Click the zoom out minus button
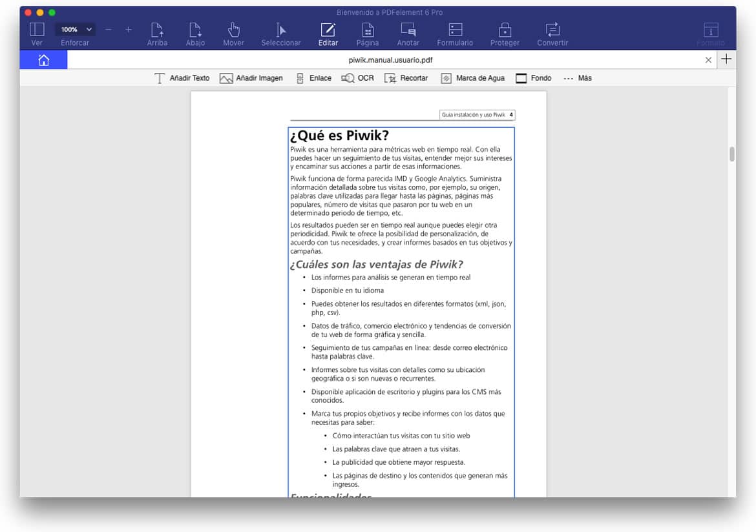Screen dimensions: 756x532 click(109, 30)
